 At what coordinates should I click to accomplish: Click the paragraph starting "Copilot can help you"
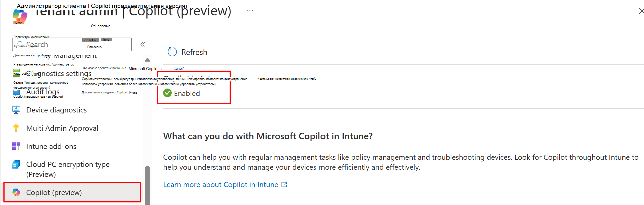pyautogui.click(x=401, y=162)
